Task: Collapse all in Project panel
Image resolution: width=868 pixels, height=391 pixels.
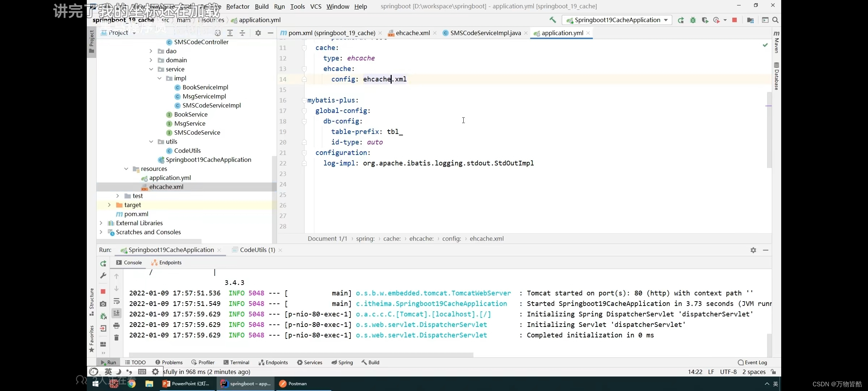Action: coord(242,33)
